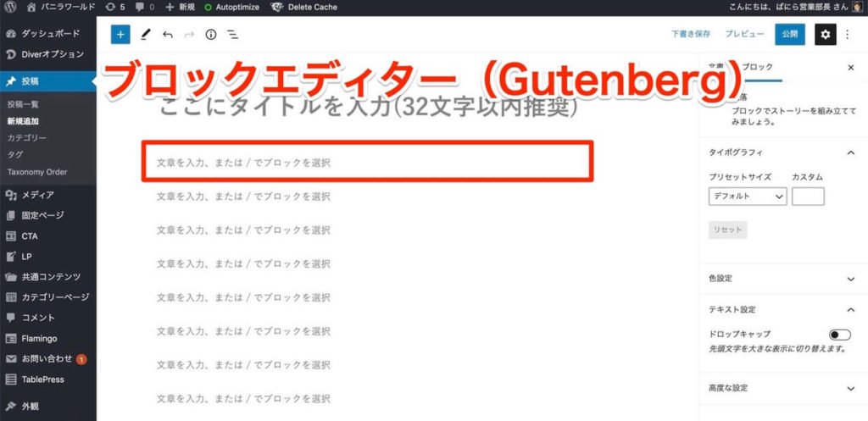Expand the 高度な設定 panel

coord(782,388)
